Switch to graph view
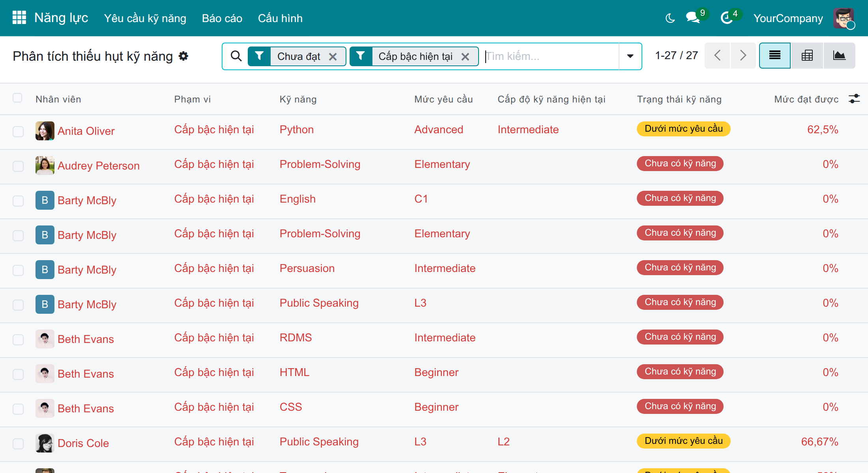This screenshot has width=868, height=473. pyautogui.click(x=839, y=56)
